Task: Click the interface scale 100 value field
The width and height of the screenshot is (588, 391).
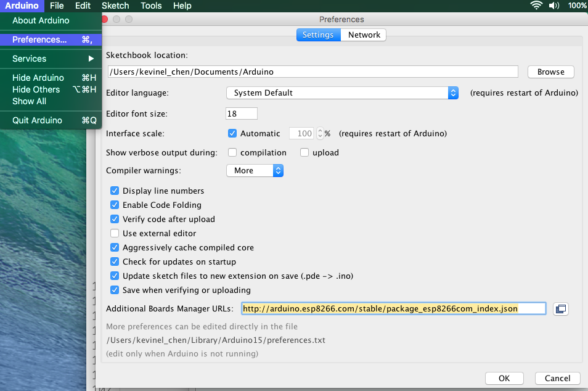Action: 302,133
